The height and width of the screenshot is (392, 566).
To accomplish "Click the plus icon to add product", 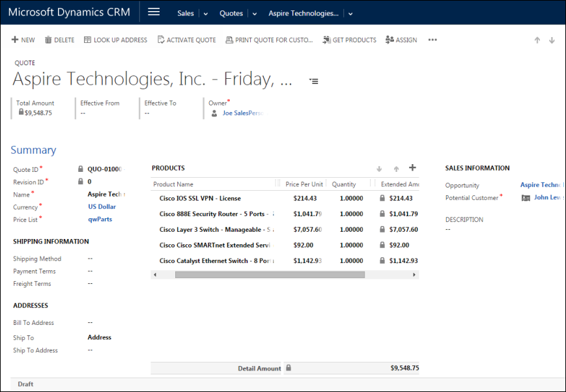I will (x=412, y=168).
